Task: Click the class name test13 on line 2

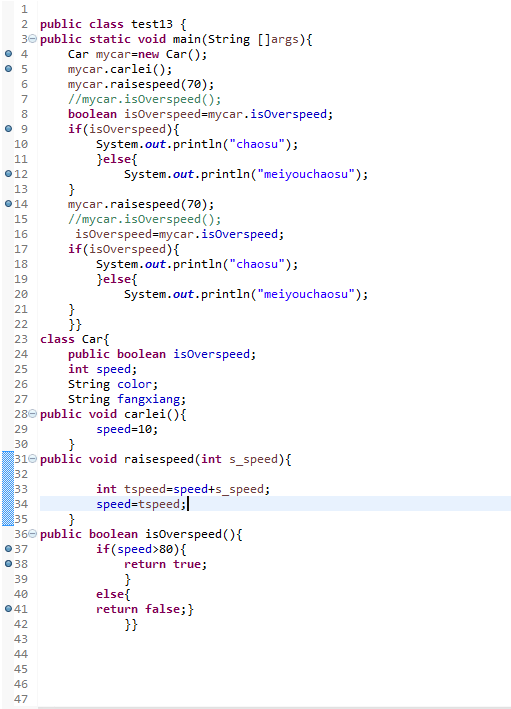Action: (152, 24)
